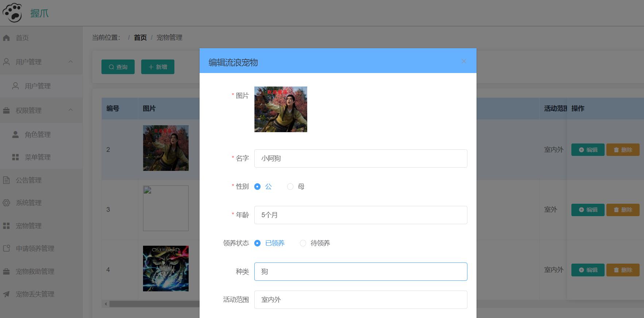Click the icon beside 申请领养管理
The width and height of the screenshot is (644, 318).
[x=6, y=248]
